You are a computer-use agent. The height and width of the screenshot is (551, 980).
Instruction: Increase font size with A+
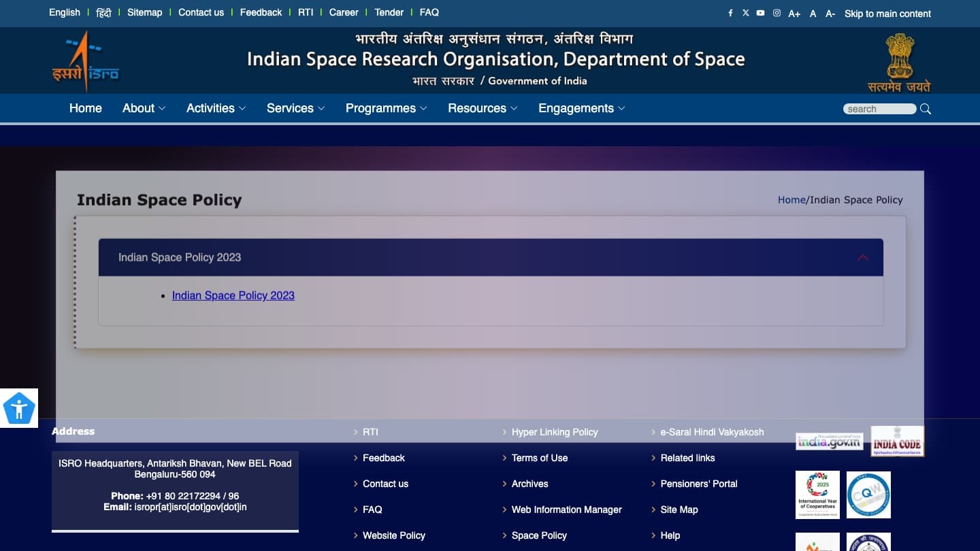pyautogui.click(x=794, y=14)
